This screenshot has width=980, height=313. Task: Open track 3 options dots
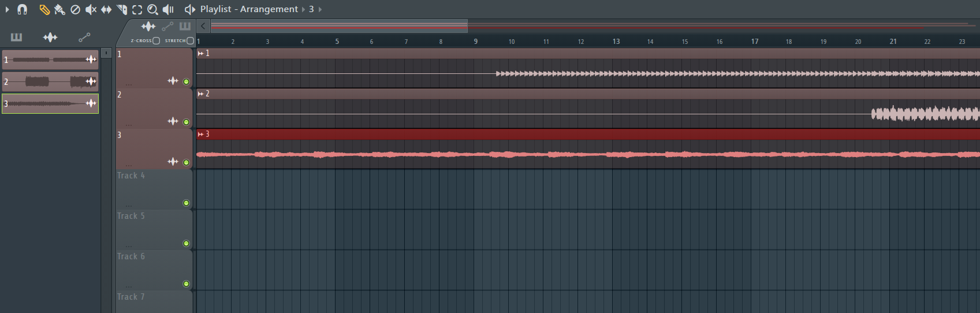(128, 166)
